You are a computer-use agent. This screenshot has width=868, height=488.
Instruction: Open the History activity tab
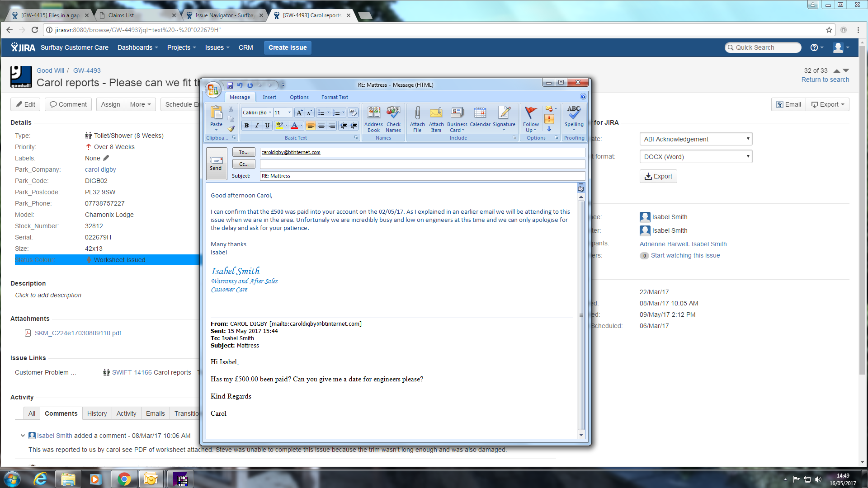point(97,413)
